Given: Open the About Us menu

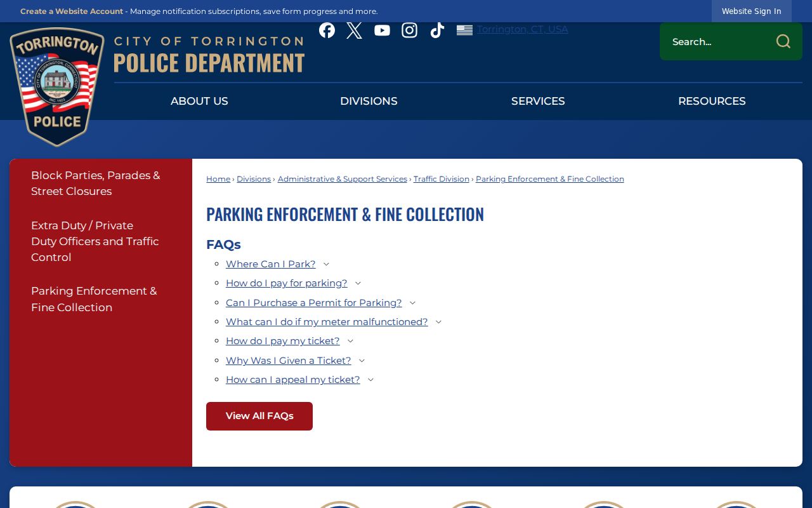Looking at the screenshot, I should [x=199, y=101].
